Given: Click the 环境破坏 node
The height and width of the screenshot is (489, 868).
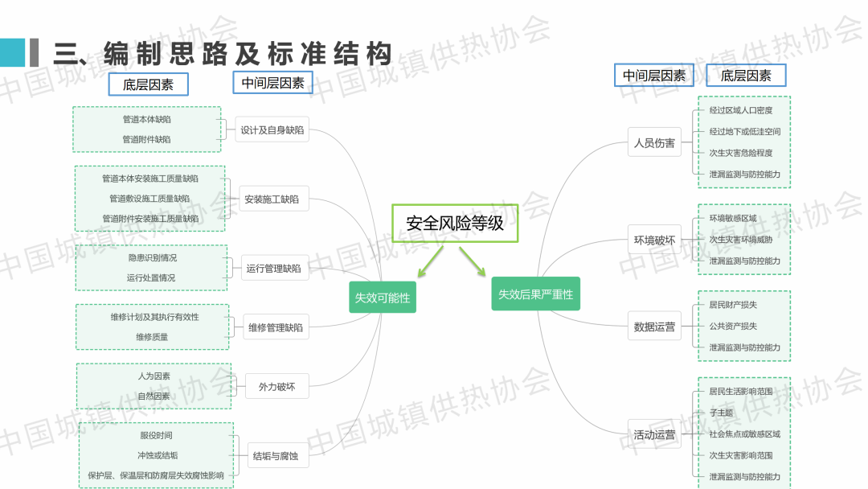Looking at the screenshot, I should [654, 240].
